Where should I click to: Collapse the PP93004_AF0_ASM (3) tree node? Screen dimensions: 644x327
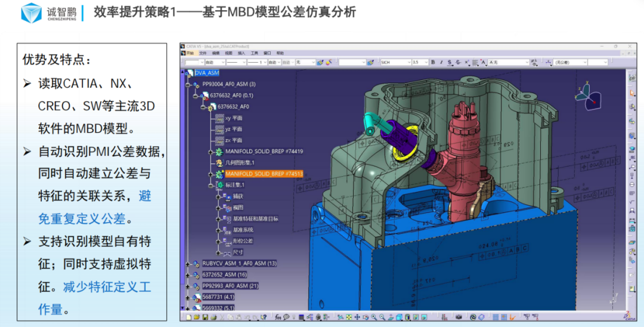click(x=188, y=85)
